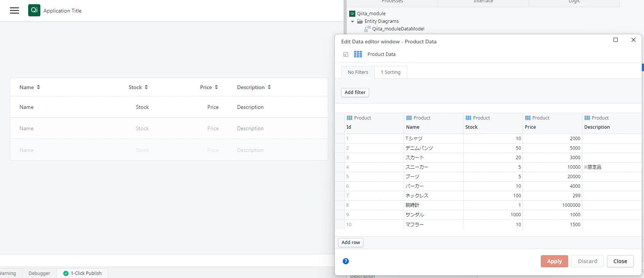This screenshot has height=278, width=644.
Task: Sort list by Name column arrows
Action: point(38,87)
